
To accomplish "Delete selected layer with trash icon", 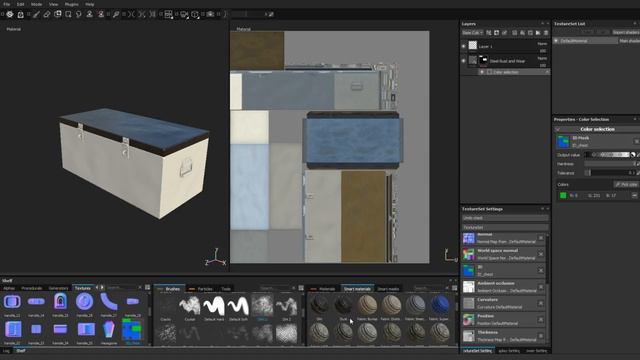I will click(546, 33).
